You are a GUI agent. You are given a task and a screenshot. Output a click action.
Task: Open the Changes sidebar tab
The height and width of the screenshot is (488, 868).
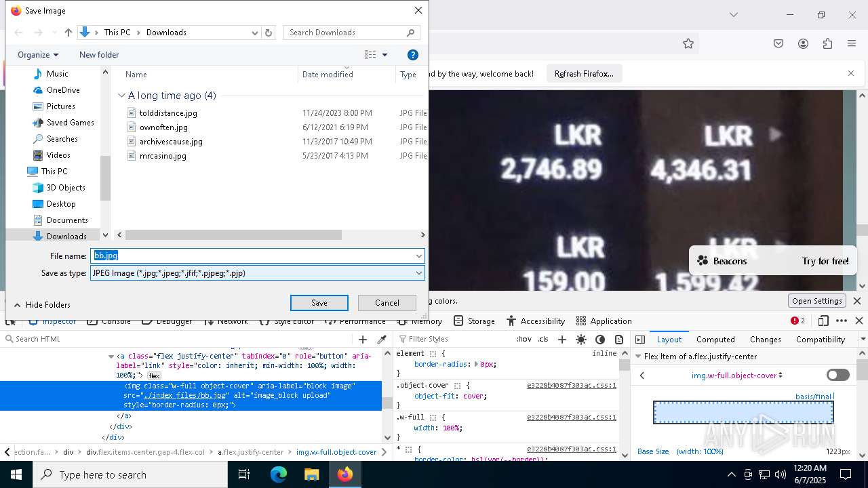[x=766, y=340]
